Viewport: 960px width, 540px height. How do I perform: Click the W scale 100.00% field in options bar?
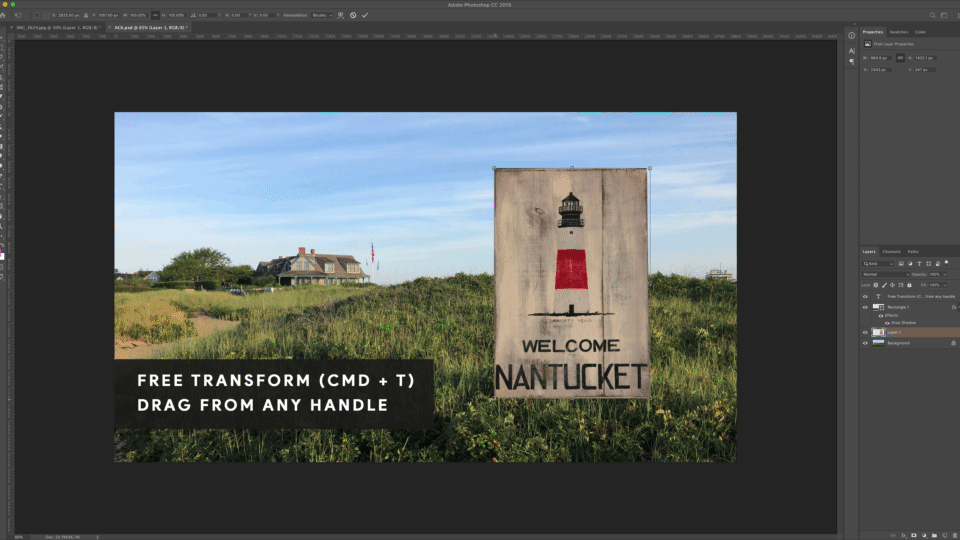click(x=138, y=15)
